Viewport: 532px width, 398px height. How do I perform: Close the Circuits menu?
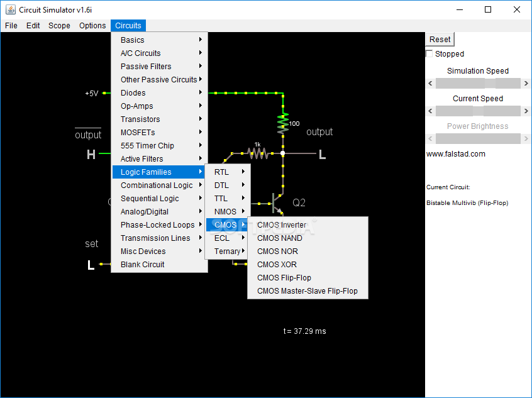pos(128,25)
